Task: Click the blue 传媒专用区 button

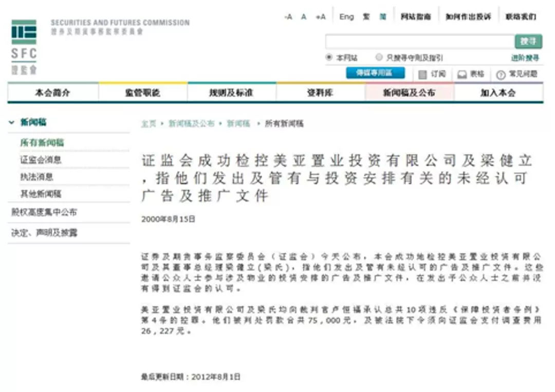Action: (x=375, y=73)
